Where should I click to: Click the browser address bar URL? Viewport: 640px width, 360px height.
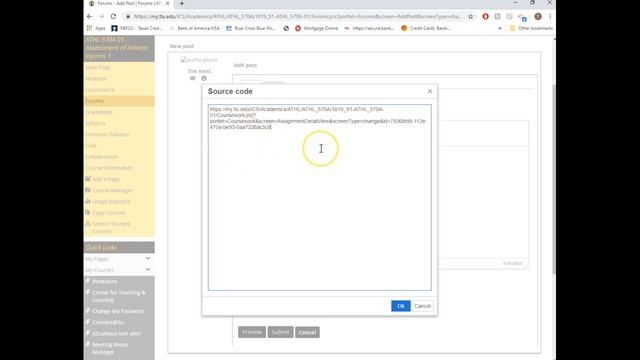coord(298,17)
